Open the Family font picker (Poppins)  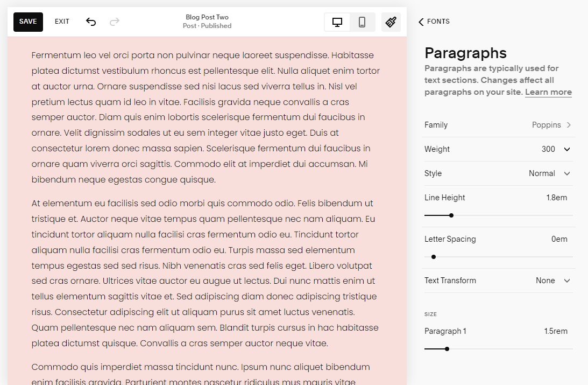click(x=498, y=125)
